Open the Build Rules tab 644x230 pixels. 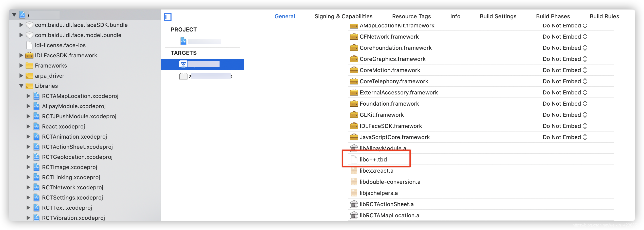[x=604, y=16]
